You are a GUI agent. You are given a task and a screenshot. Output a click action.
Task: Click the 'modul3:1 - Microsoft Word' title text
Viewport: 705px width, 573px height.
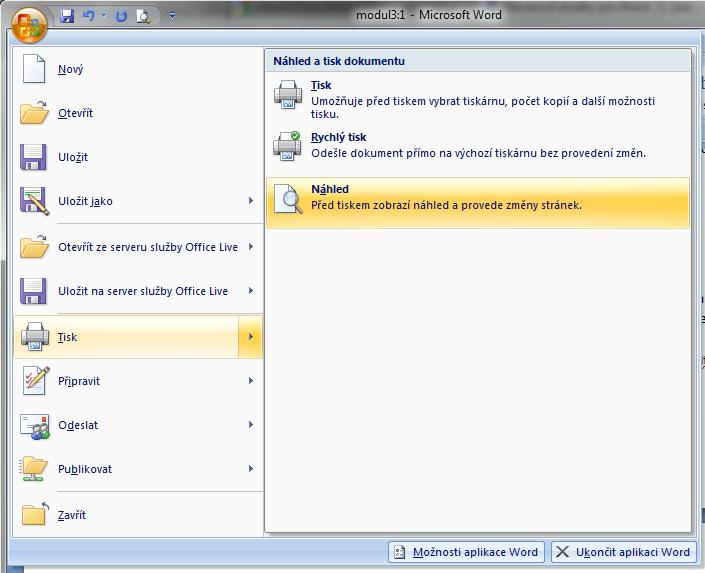429,15
